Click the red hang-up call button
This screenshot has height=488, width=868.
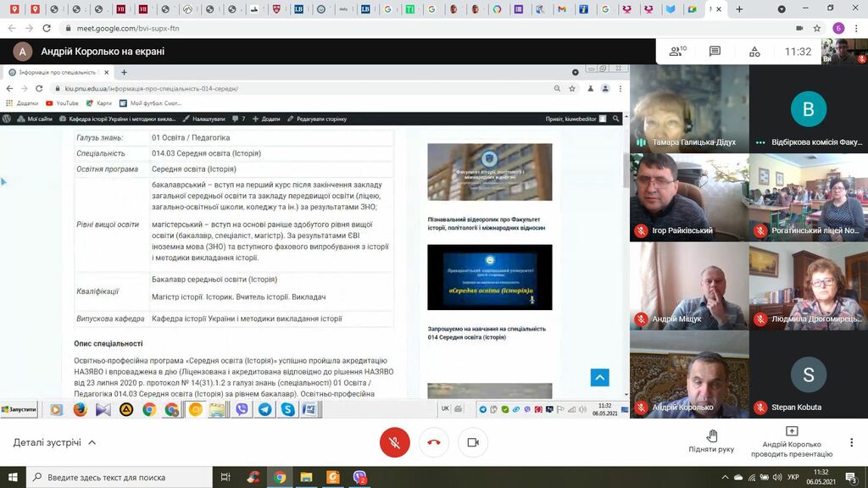click(x=434, y=442)
